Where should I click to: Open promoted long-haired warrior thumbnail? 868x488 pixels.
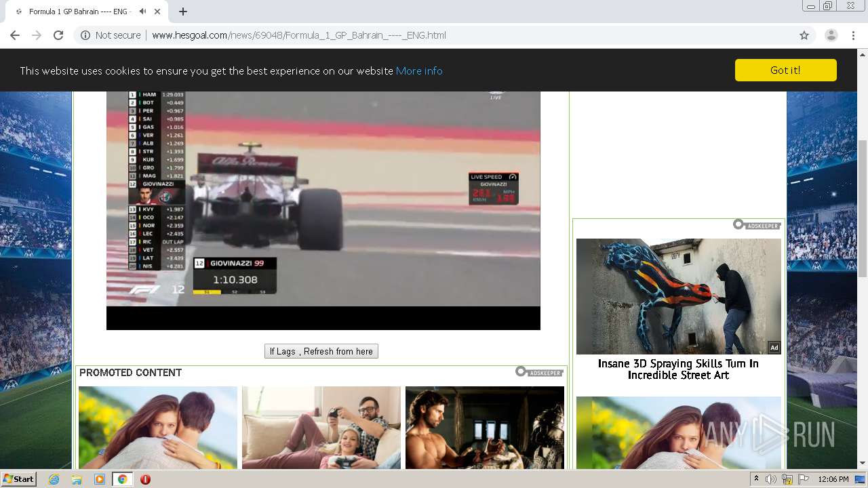click(485, 427)
